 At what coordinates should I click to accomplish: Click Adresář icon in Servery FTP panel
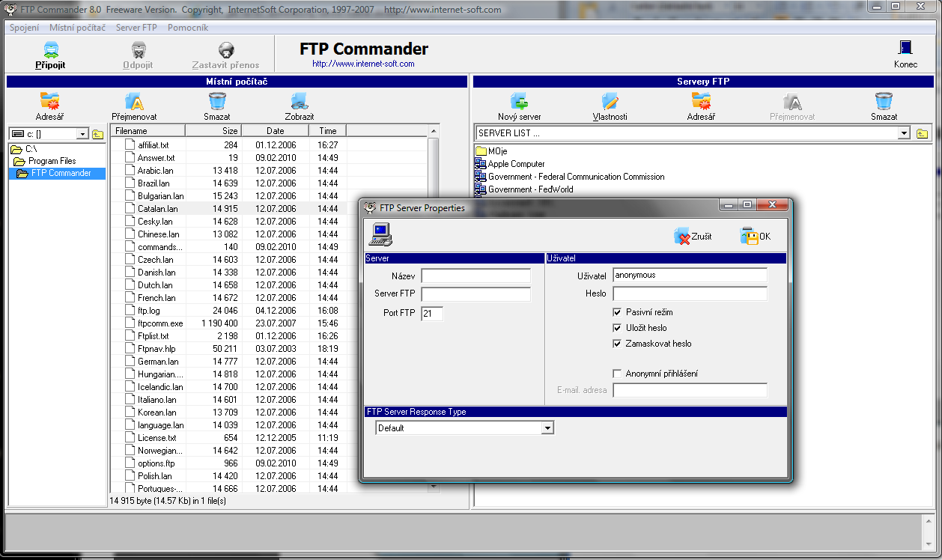[x=701, y=101]
